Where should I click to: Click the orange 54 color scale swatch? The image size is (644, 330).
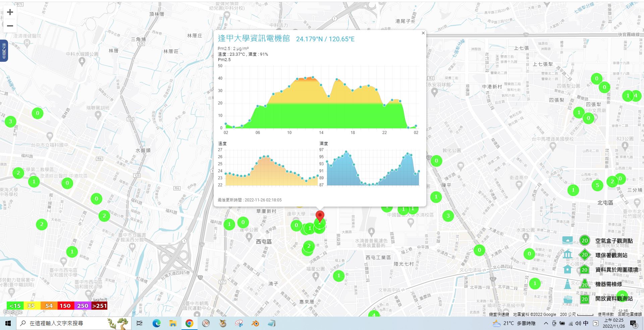pos(49,305)
